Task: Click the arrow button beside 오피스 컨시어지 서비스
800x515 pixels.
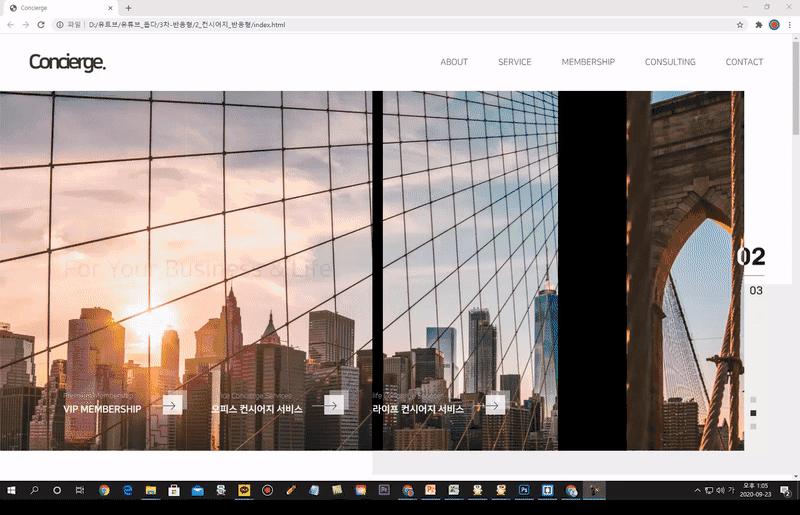Action: coord(334,406)
